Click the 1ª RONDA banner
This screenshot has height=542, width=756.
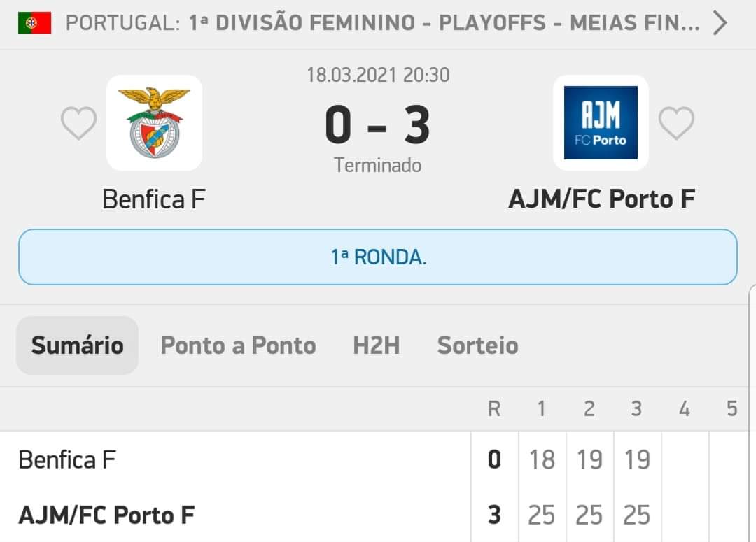click(378, 257)
